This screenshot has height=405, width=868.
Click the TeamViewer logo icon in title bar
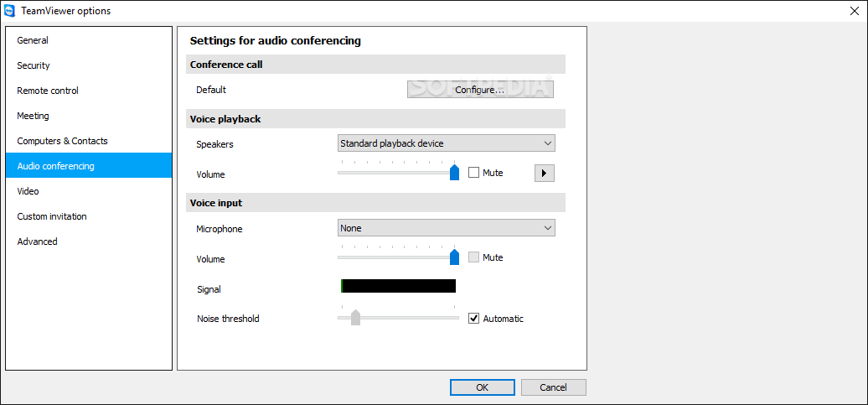point(9,11)
